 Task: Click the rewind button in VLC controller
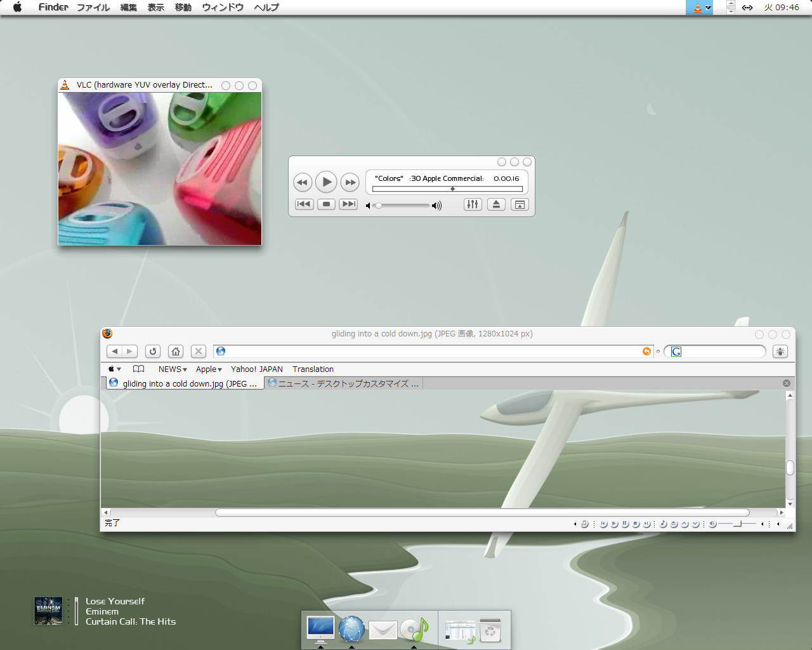click(303, 182)
